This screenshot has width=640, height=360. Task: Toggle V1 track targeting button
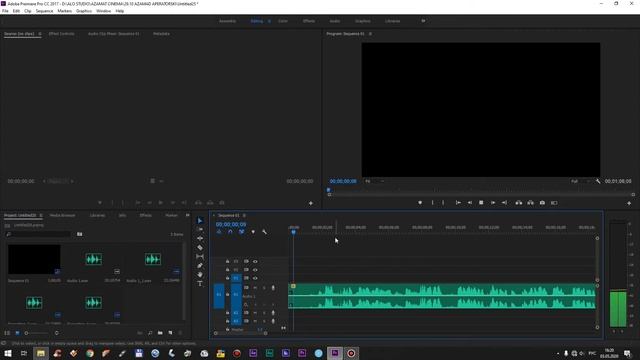[236, 278]
